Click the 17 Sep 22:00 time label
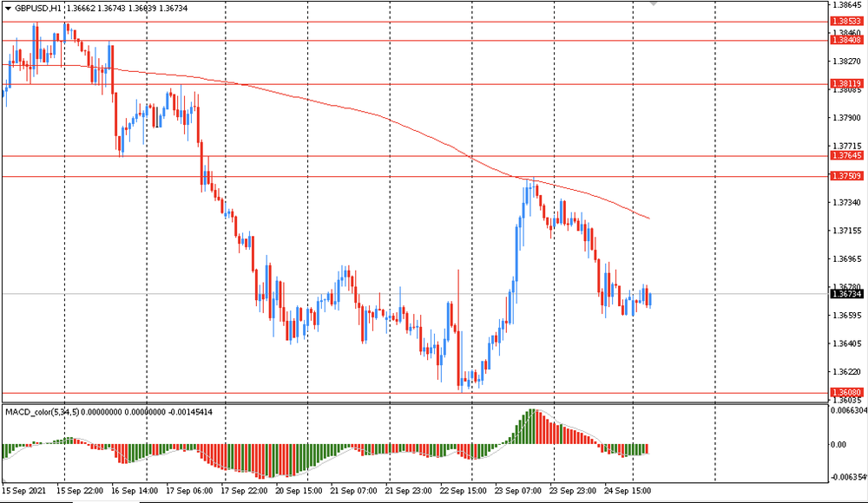868x503 pixels. tap(244, 491)
